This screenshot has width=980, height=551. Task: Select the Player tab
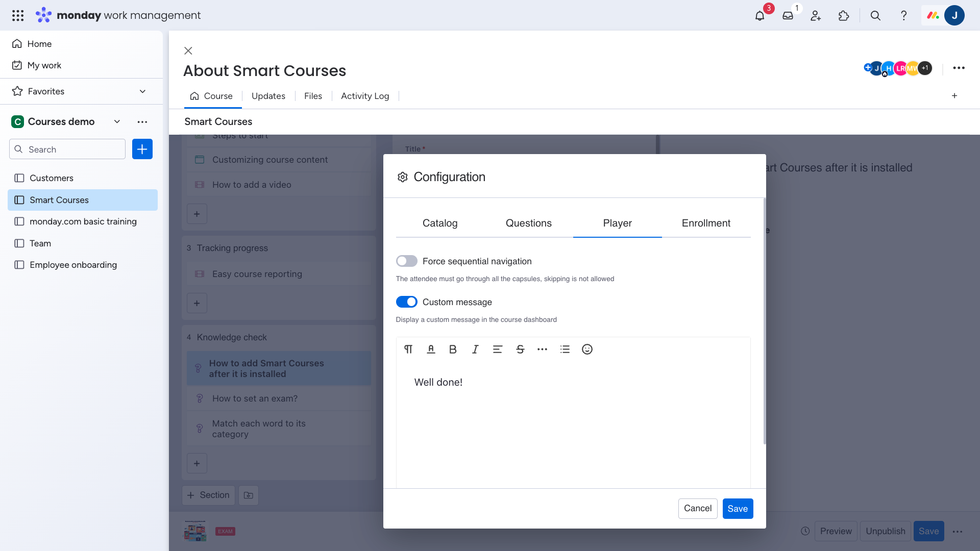coord(618,223)
